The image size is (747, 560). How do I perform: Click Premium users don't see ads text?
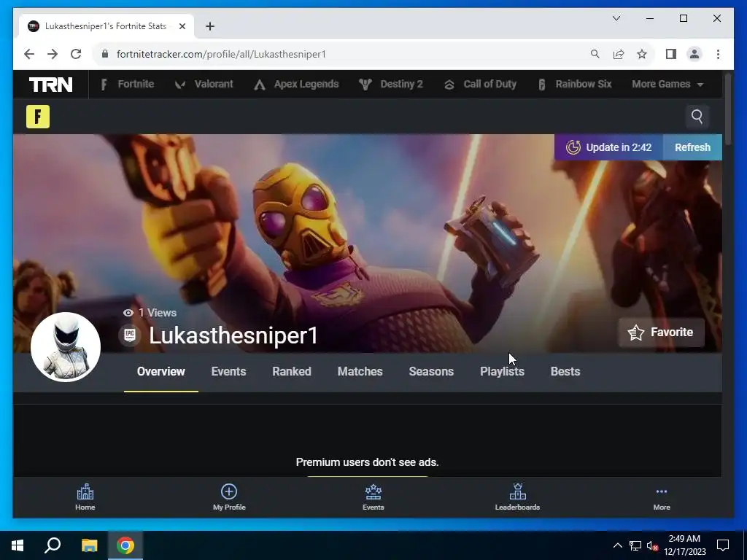[x=368, y=462]
